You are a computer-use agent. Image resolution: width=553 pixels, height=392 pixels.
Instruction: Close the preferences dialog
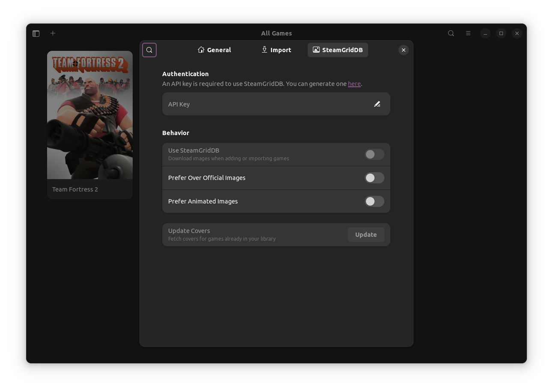(403, 50)
